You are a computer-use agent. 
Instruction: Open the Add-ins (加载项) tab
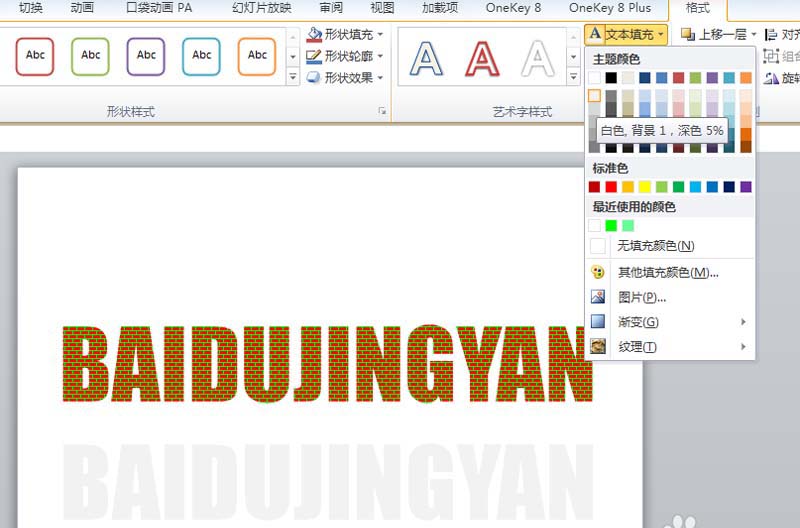(x=440, y=8)
